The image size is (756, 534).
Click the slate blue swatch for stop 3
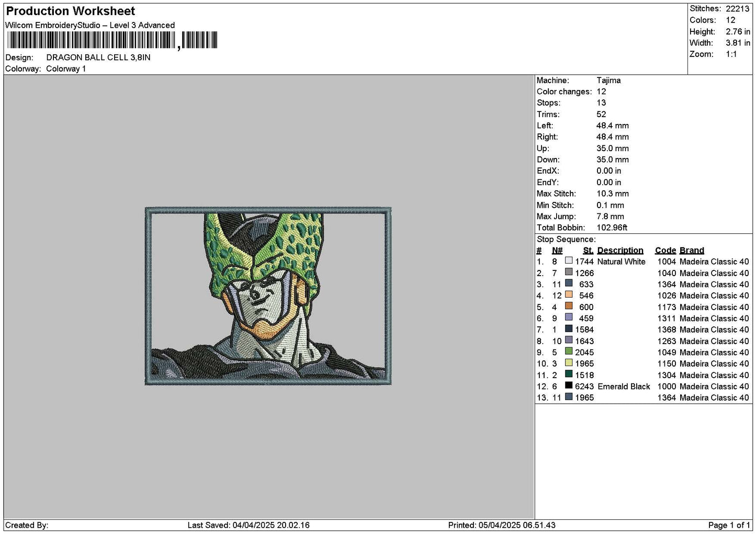click(x=569, y=283)
